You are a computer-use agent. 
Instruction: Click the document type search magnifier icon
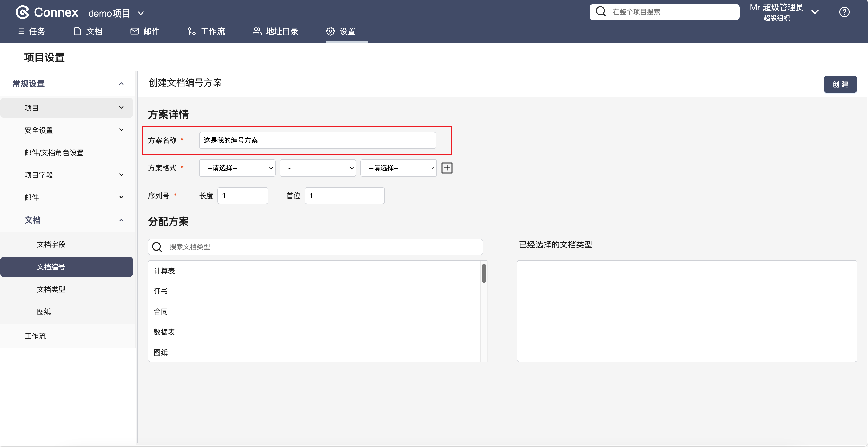click(x=157, y=247)
